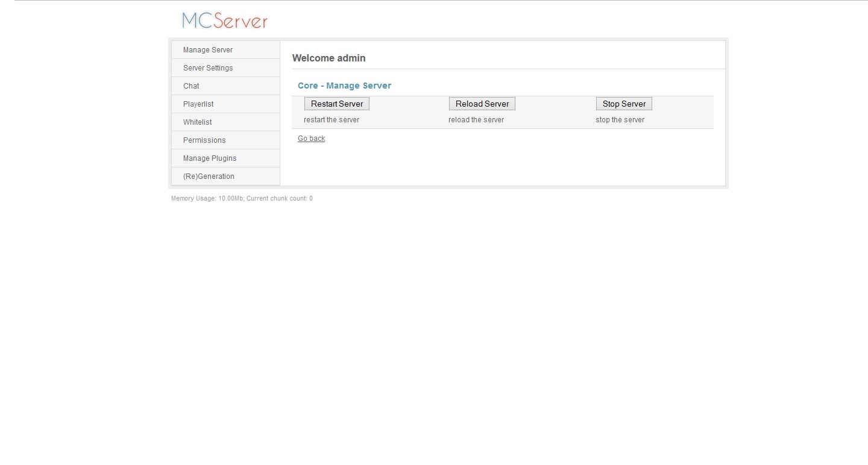The height and width of the screenshot is (465, 868).
Task: Open the Playerlist page
Action: [x=225, y=104]
